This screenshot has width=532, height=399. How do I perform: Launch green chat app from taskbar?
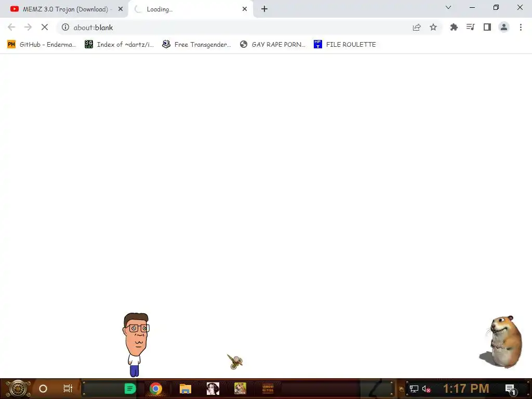pos(130,389)
